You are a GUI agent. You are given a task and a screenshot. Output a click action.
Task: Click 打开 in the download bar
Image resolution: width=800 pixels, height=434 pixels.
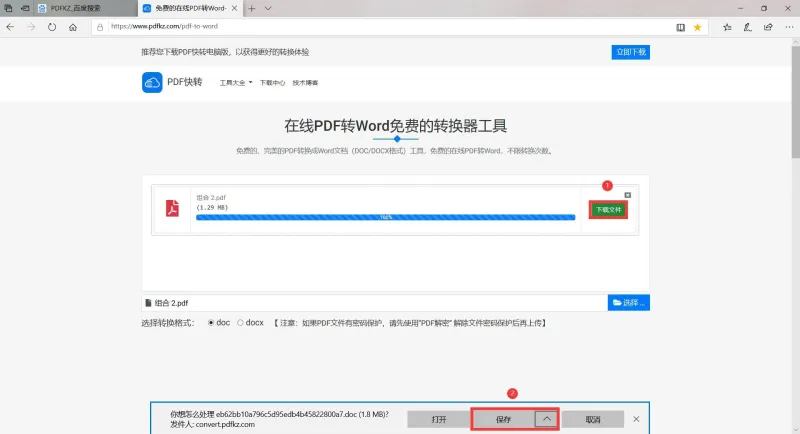point(439,419)
